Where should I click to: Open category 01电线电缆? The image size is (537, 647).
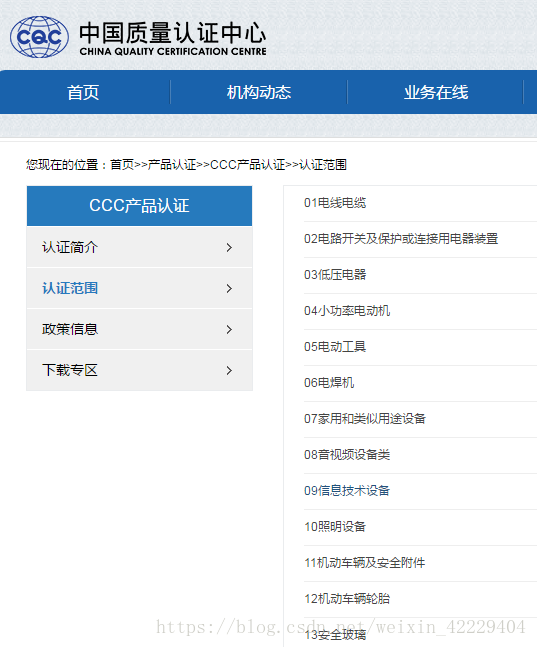point(335,203)
